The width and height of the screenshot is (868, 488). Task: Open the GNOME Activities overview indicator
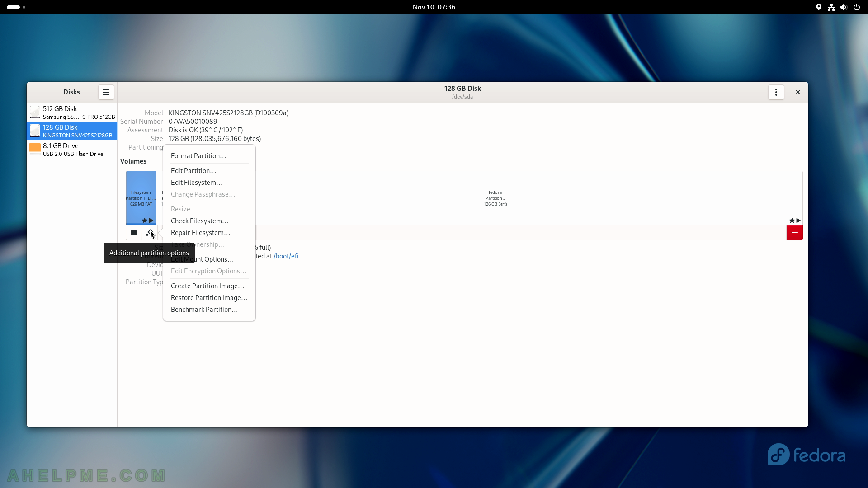coord(16,7)
